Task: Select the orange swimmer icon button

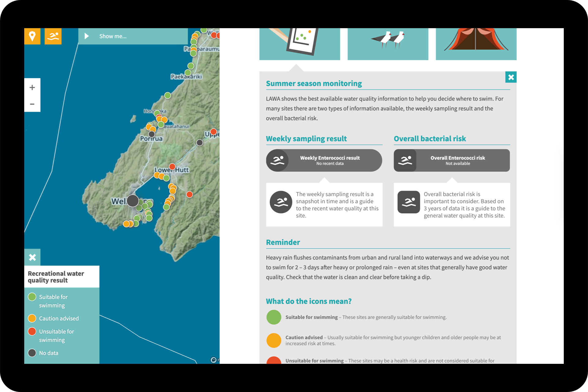Action: coord(53,36)
